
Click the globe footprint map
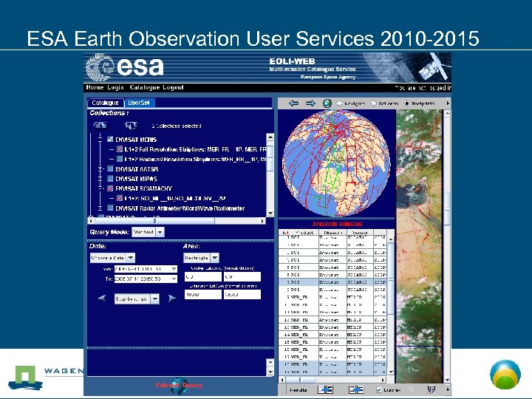(x=336, y=163)
